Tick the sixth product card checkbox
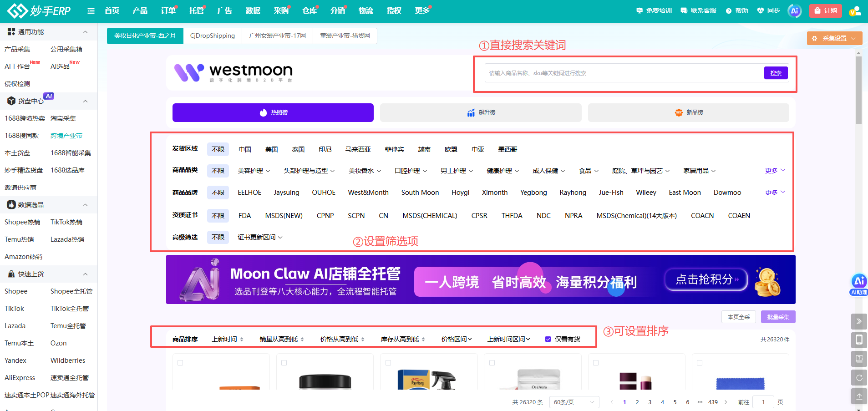 (700, 363)
